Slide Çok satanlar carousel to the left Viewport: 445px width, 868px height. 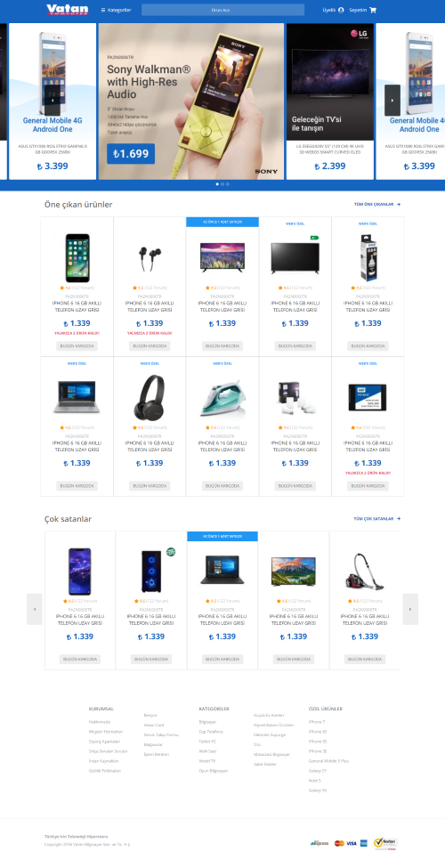pyautogui.click(x=35, y=609)
